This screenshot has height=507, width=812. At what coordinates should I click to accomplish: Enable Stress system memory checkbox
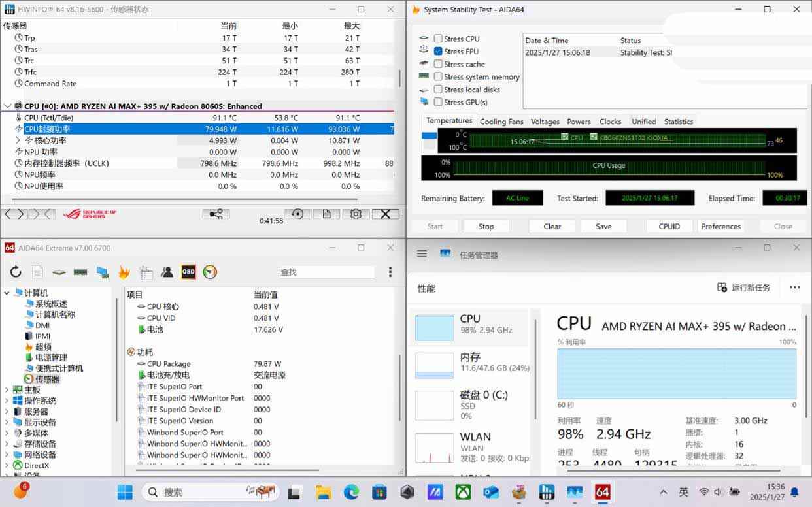438,76
